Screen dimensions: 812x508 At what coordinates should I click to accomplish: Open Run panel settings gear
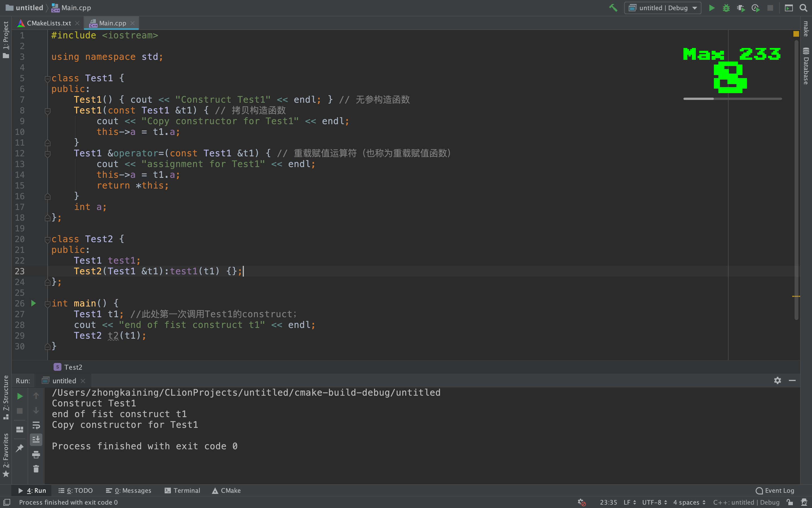[777, 380]
